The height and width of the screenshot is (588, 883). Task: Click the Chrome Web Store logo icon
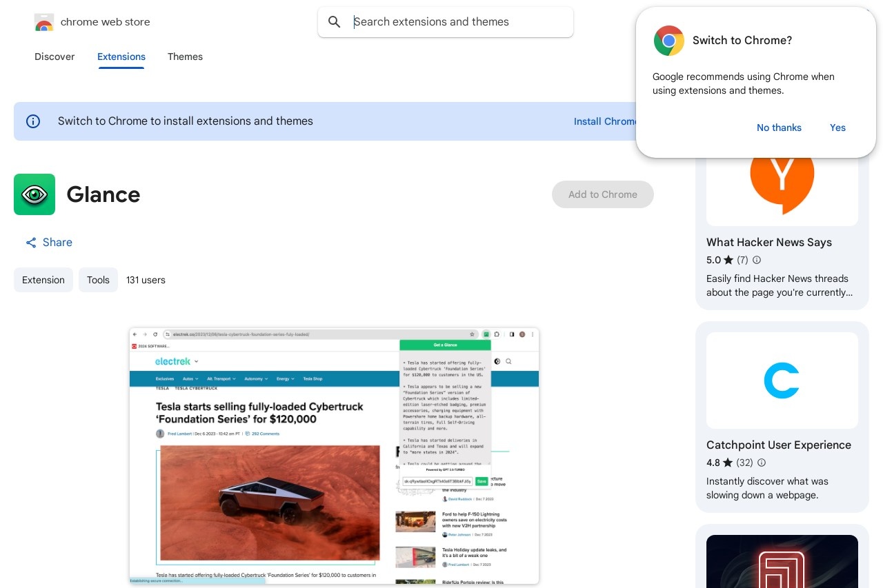click(x=44, y=22)
